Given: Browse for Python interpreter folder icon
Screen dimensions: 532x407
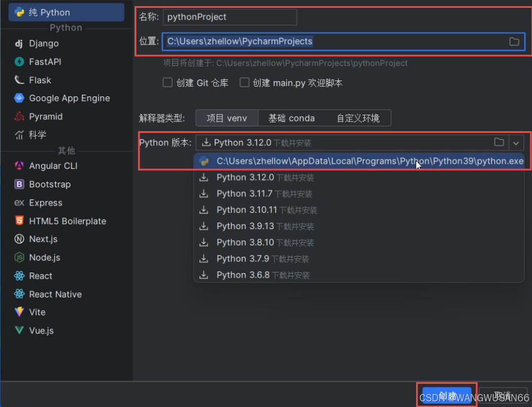Looking at the screenshot, I should tap(499, 142).
